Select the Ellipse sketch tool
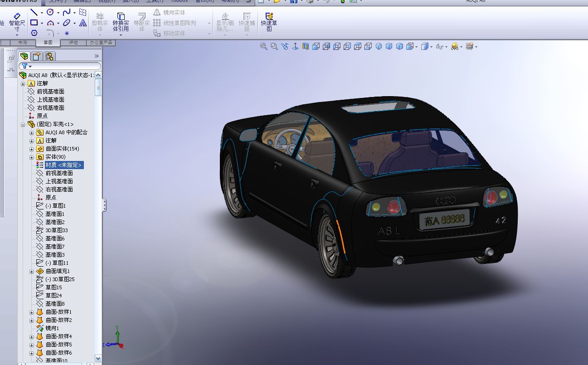 [x=67, y=23]
